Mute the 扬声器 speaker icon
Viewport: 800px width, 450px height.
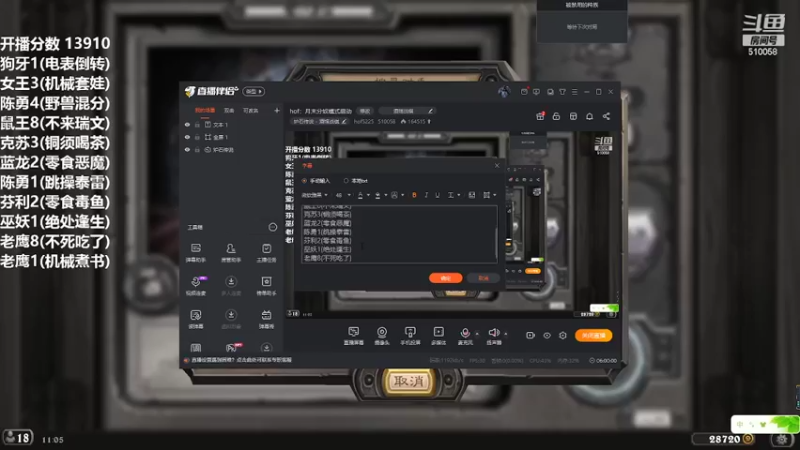[x=493, y=333]
